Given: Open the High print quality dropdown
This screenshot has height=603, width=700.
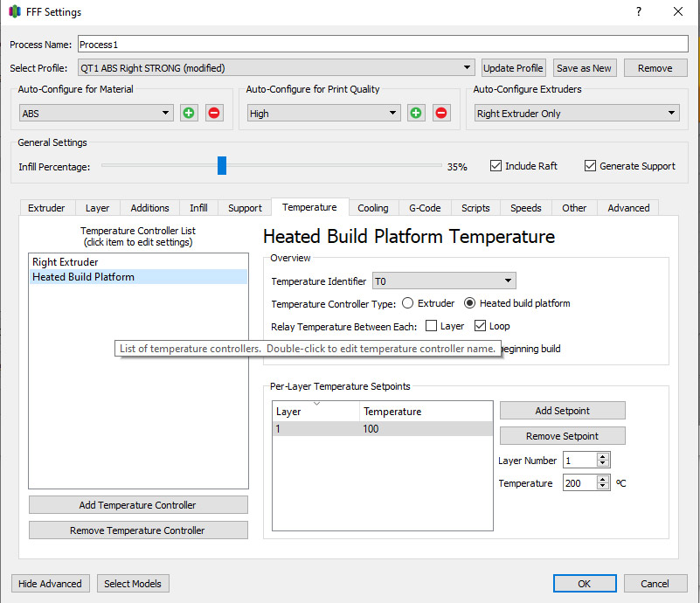Looking at the screenshot, I should tap(323, 113).
